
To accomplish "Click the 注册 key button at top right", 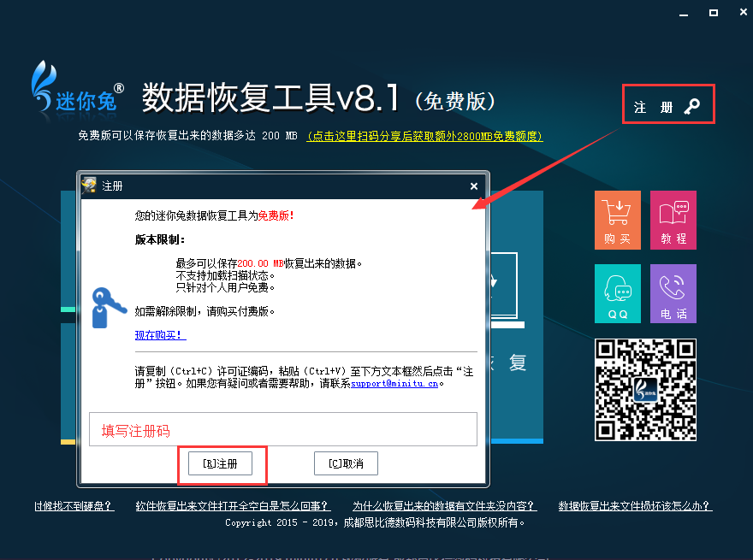I will pos(668,104).
